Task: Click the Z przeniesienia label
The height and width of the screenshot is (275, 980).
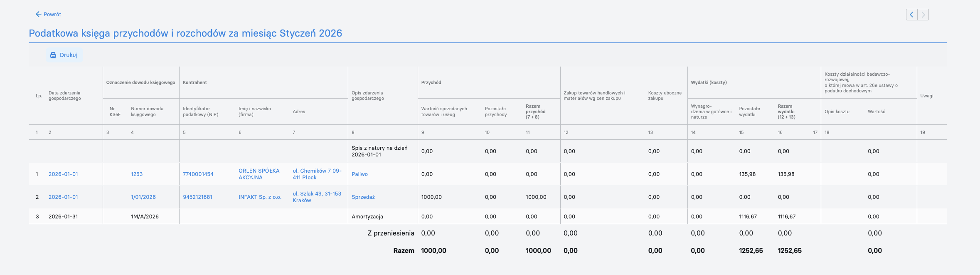Action: tap(391, 233)
